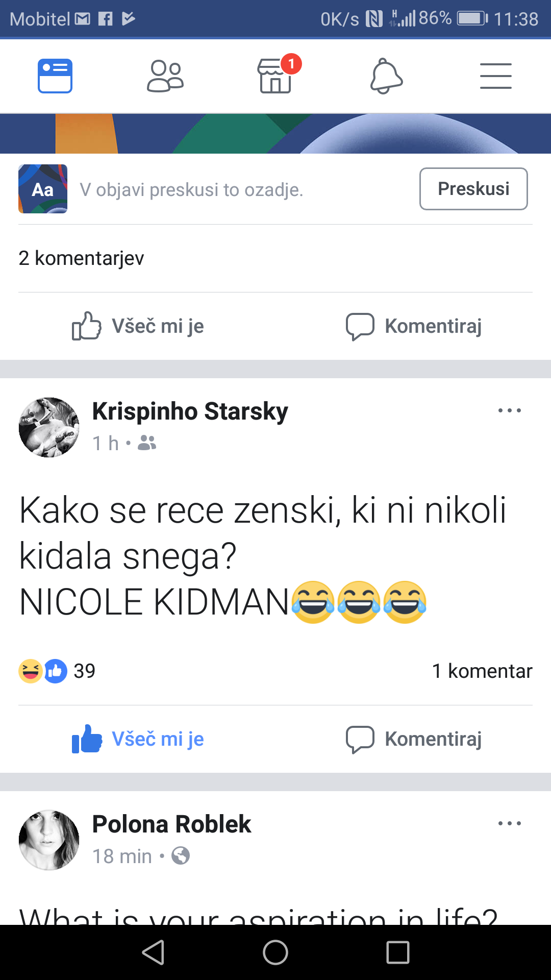This screenshot has width=551, height=980.
Task: Expand options for Krispinho Starsky's post
Action: pyautogui.click(x=509, y=410)
